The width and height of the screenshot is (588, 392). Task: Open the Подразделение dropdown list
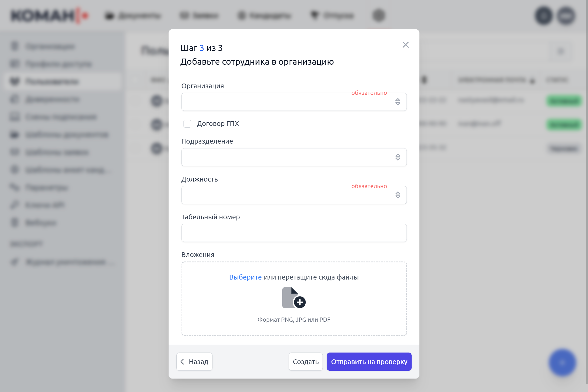click(x=294, y=157)
